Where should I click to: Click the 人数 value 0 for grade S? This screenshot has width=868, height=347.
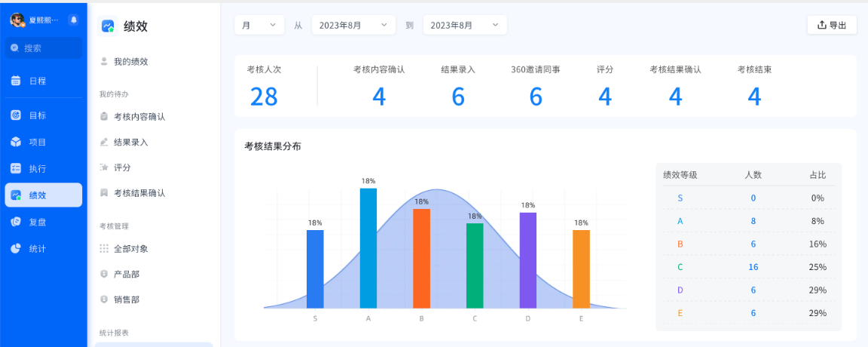[x=753, y=198]
